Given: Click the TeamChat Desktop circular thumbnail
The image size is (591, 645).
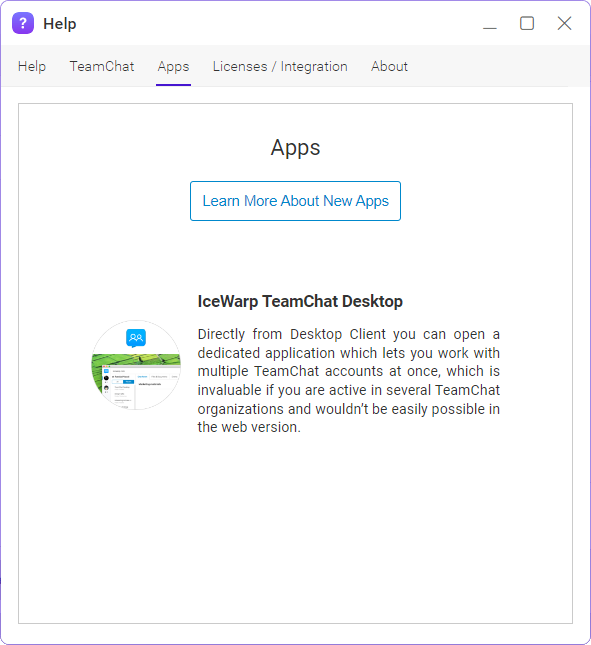Looking at the screenshot, I should [x=136, y=364].
